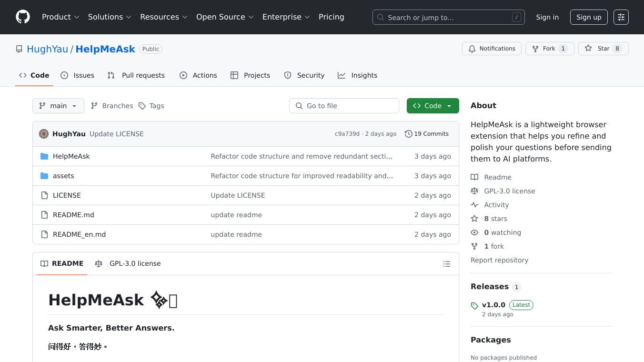Expand the main branch dropdown
The height and width of the screenshot is (362, 644).
click(58, 106)
